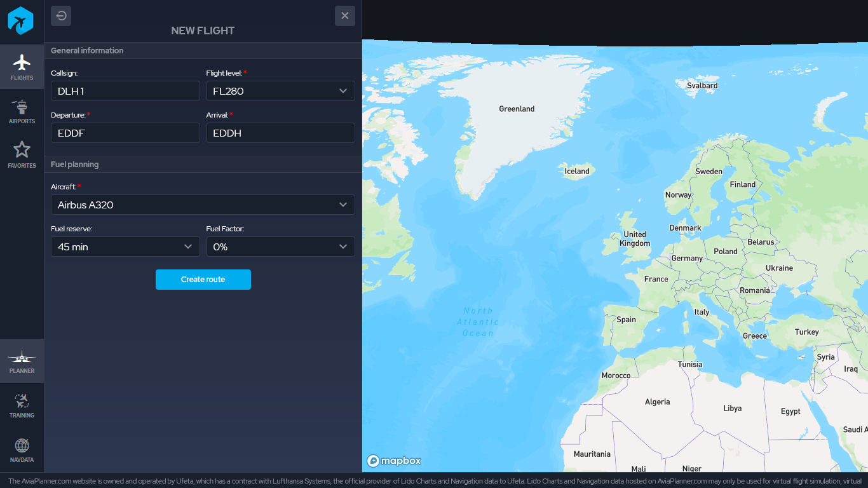Click the Callsign input field
The image size is (868, 488).
coord(125,91)
